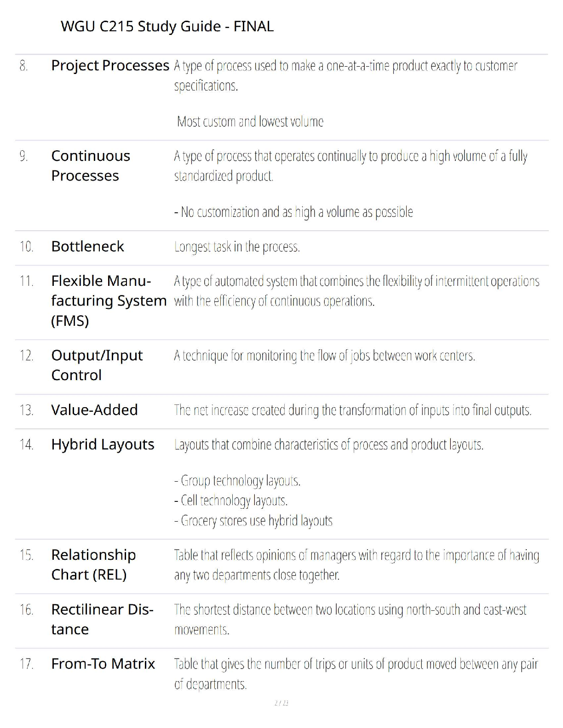Viewport: 563px width, 728px height.
Task: Select the 'Rectilinear Distance' term
Action: click(102, 619)
